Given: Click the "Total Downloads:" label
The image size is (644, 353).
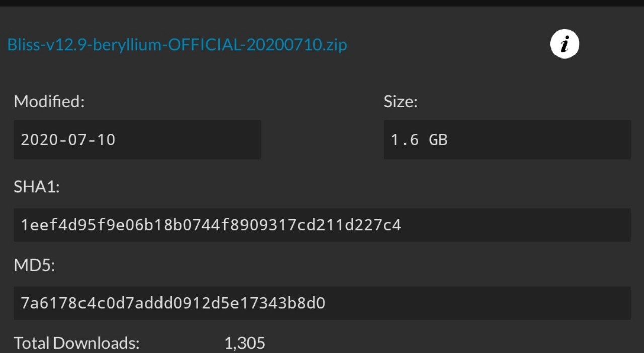Looking at the screenshot, I should tap(76, 343).
